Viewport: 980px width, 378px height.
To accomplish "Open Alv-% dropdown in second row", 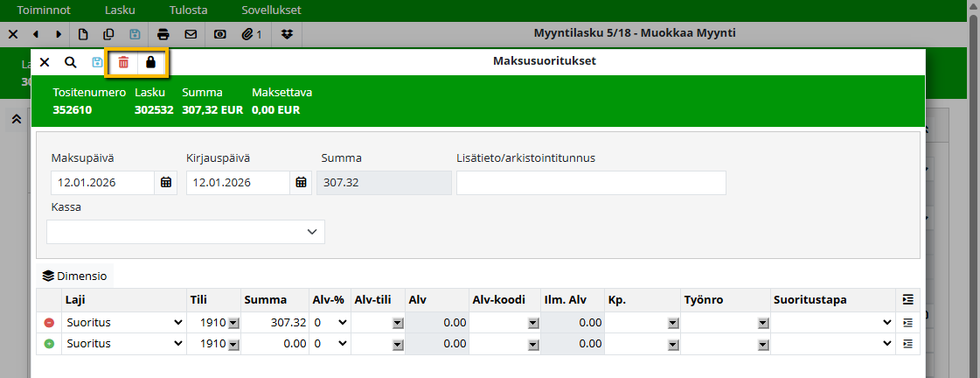I will coord(330,345).
